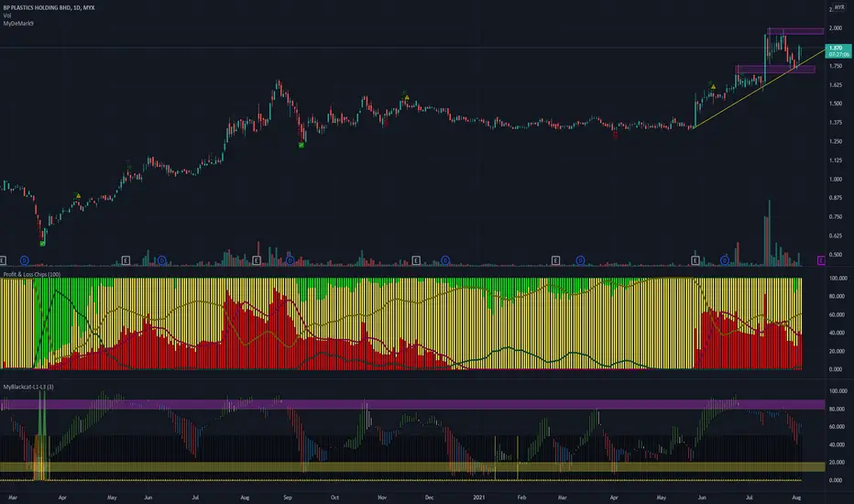Select the Profit & Loss Chips (100) legend
The height and width of the screenshot is (504, 854).
click(31, 274)
